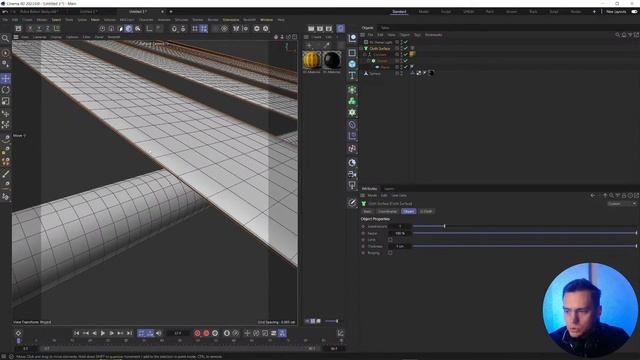Open the Window menu
Screen dimensions: 640x360
click(x=267, y=20)
